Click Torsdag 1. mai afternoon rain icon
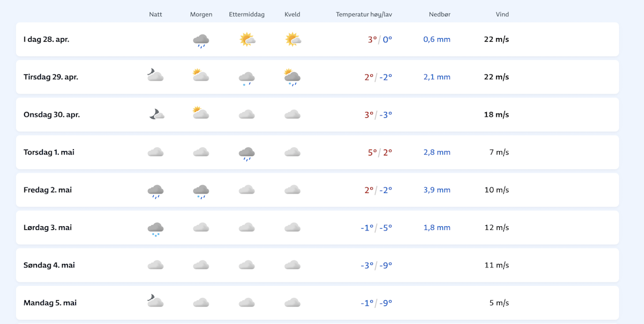644x324 pixels. 247,154
